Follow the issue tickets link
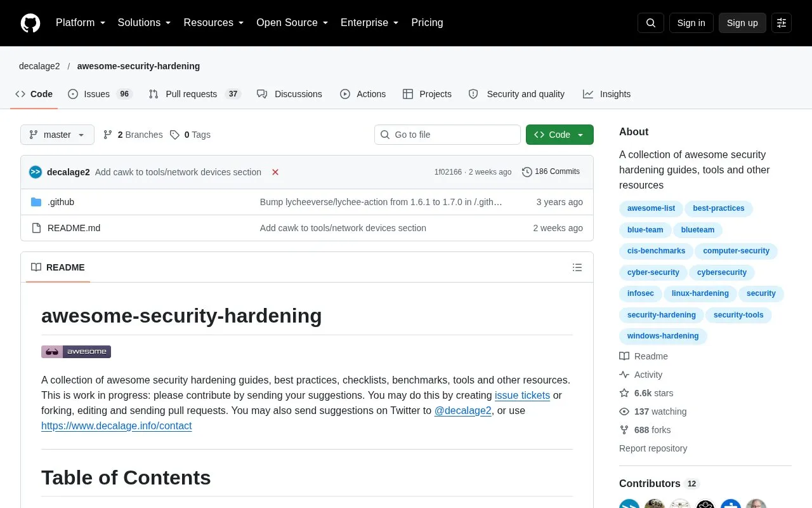The height and width of the screenshot is (508, 812). (522, 395)
